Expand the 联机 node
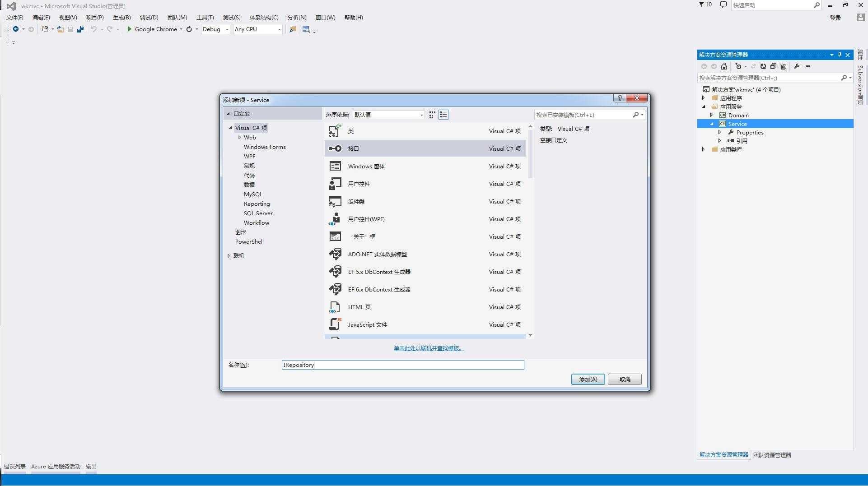The width and height of the screenshot is (868, 486). coord(229,256)
